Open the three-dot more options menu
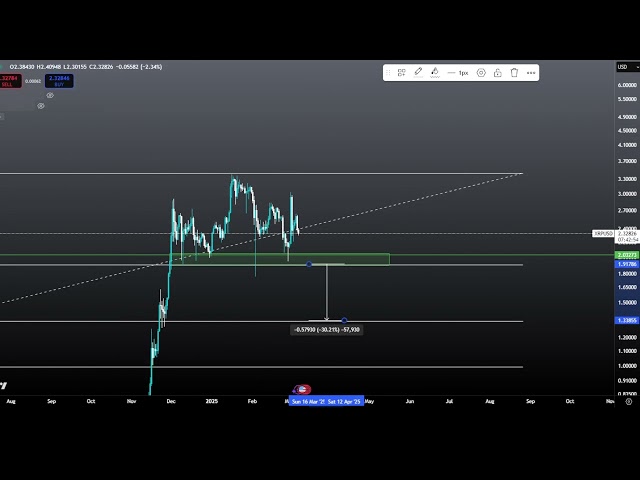Screen dimensions: 640x480 coord(530,73)
